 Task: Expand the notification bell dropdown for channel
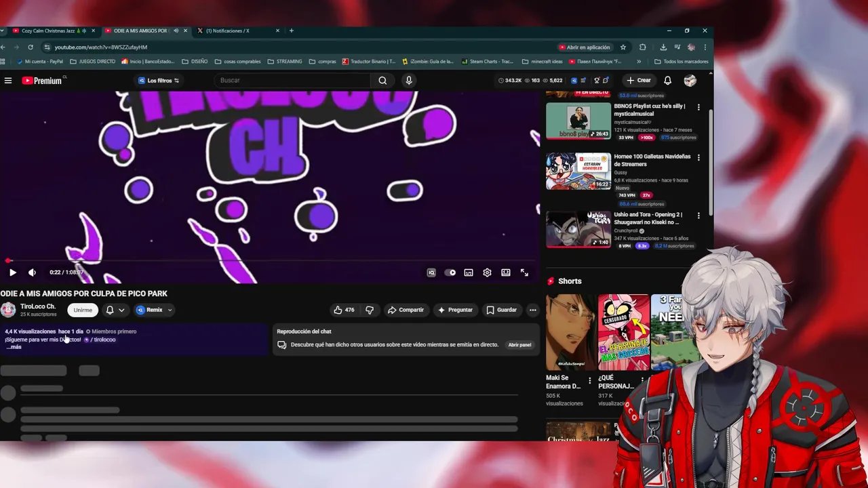tap(115, 310)
